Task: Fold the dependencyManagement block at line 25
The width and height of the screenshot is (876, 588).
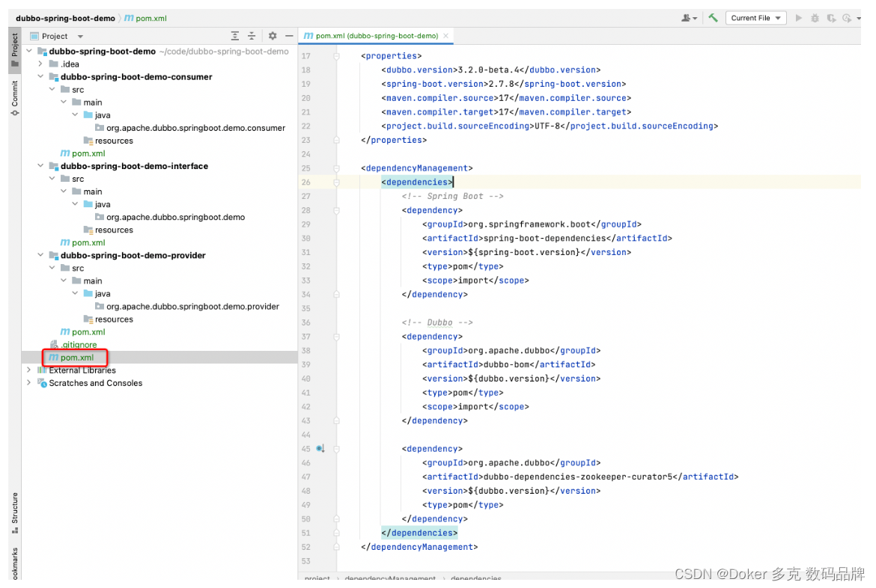Action: 336,168
